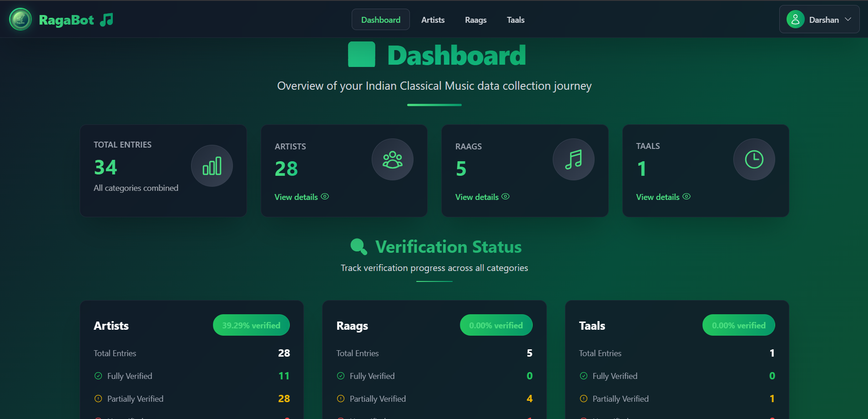
Task: Click the eye icon beside Raags View details
Action: pos(505,196)
